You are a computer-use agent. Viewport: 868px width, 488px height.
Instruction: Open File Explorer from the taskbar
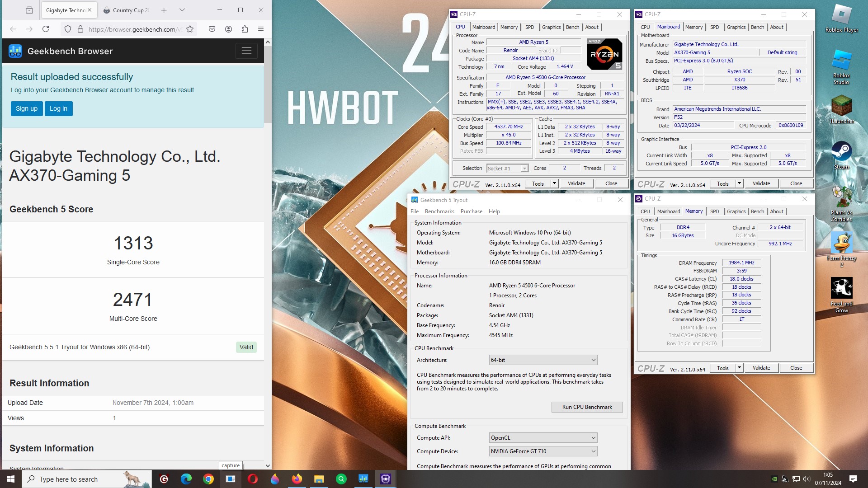(319, 479)
